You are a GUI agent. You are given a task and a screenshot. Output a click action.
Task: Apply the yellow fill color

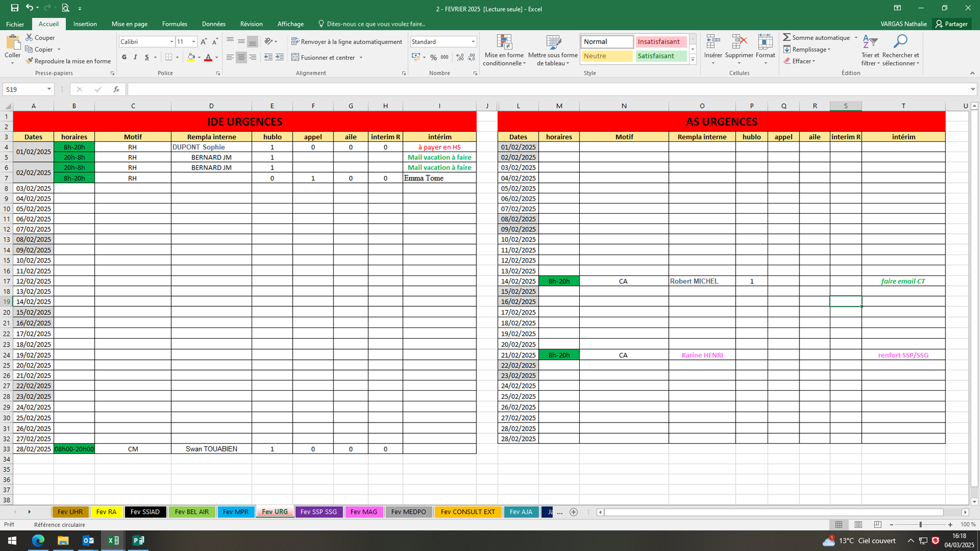coord(191,58)
